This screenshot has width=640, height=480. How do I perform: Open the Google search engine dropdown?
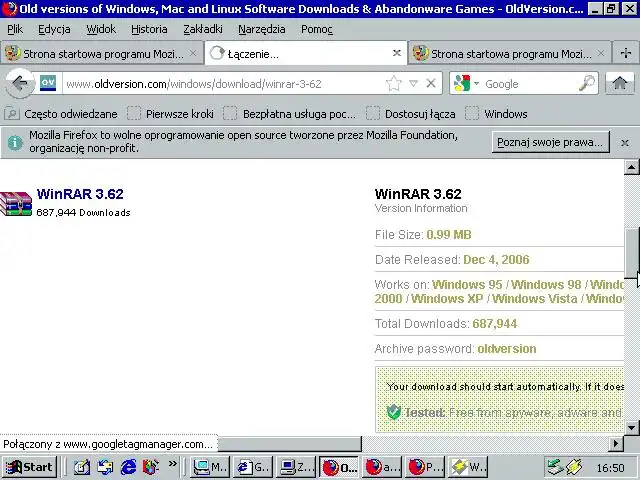[x=476, y=83]
